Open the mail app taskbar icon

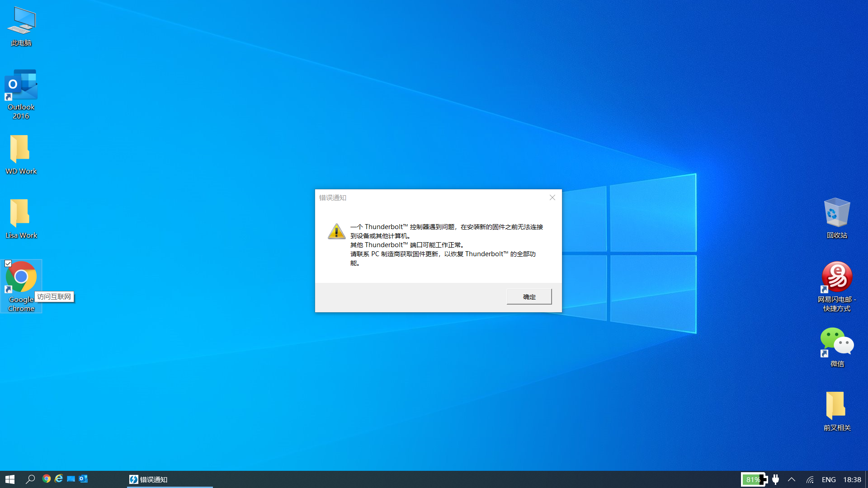[71, 479]
